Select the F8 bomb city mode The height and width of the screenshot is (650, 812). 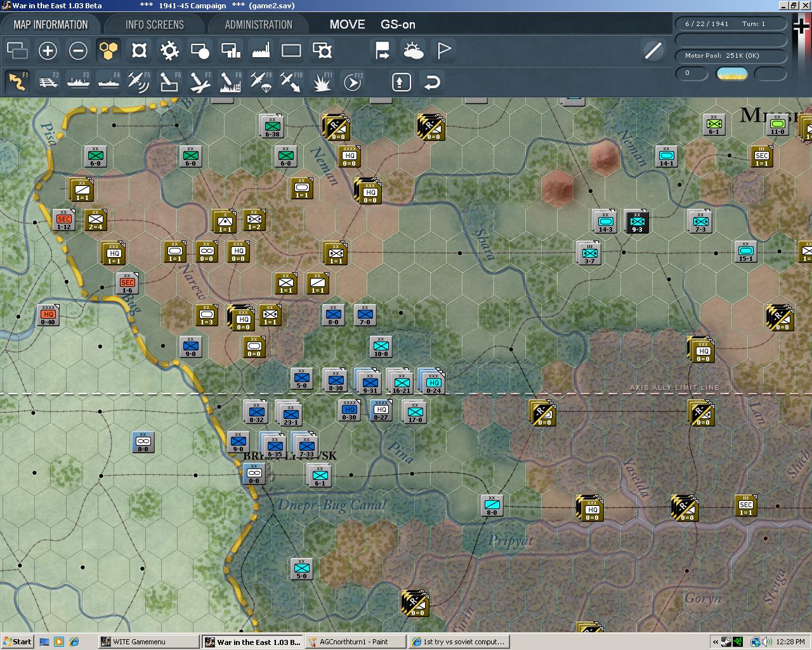[230, 82]
